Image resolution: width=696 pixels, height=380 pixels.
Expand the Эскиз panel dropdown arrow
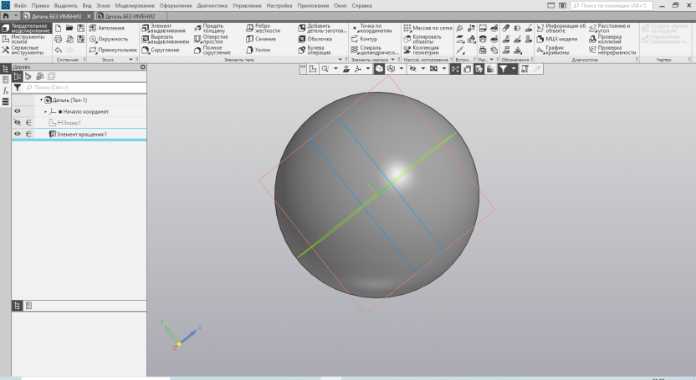(x=131, y=59)
